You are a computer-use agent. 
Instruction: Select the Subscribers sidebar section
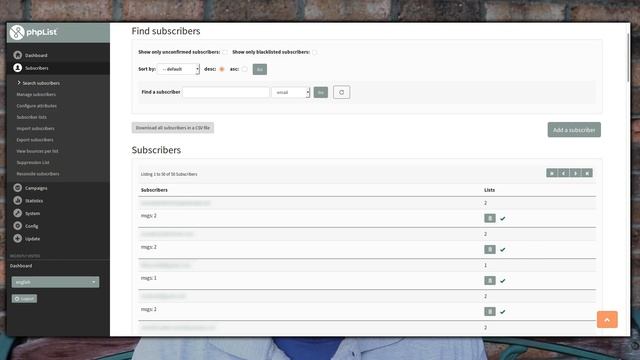[31, 68]
